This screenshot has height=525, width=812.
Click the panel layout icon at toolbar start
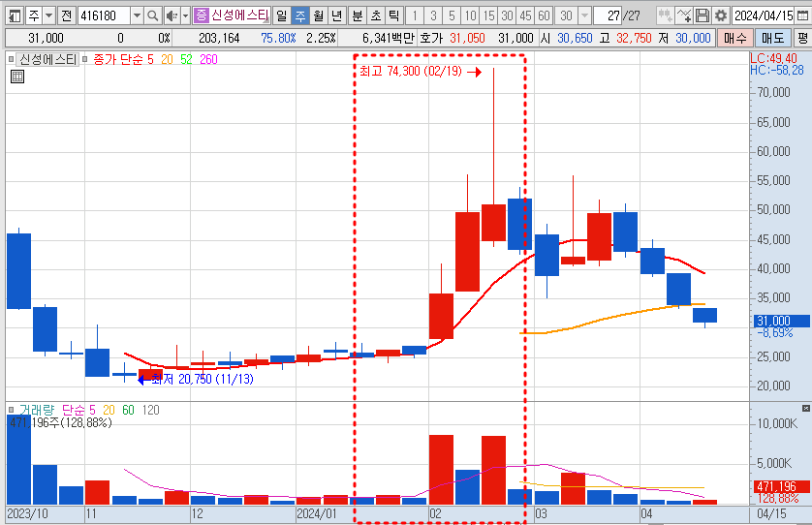[15, 15]
